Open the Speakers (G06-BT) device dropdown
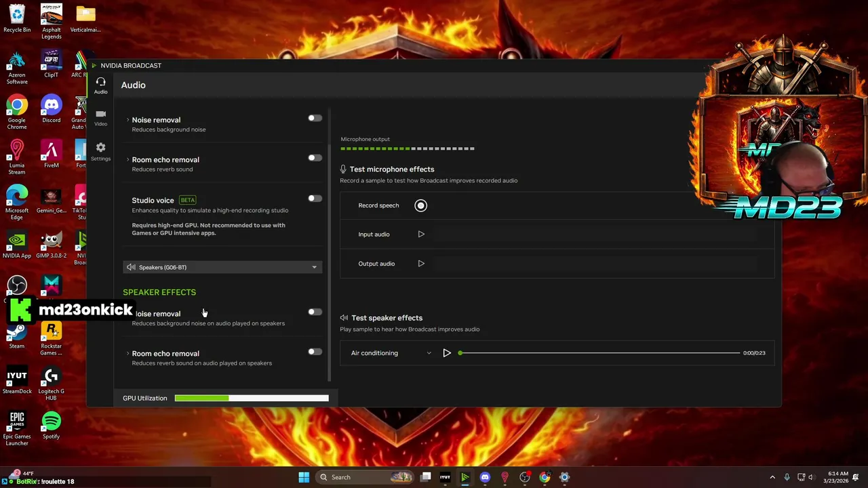The image size is (868, 488). [x=222, y=267]
